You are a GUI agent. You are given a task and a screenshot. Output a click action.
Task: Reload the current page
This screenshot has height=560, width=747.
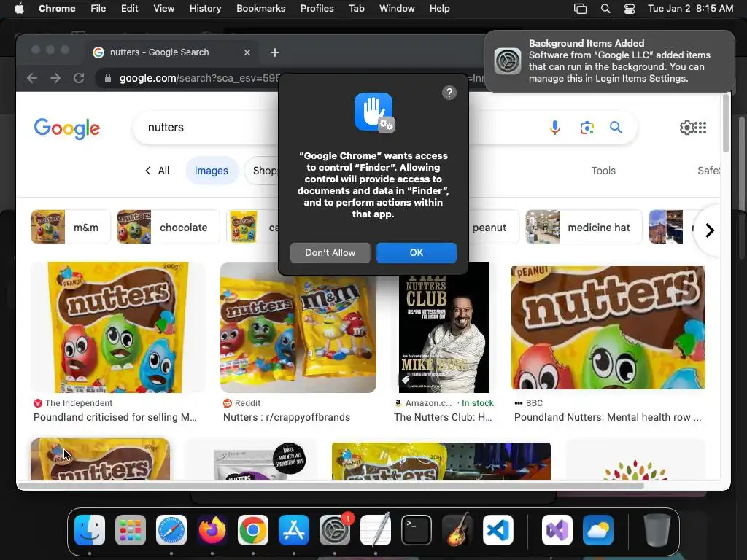tap(79, 78)
